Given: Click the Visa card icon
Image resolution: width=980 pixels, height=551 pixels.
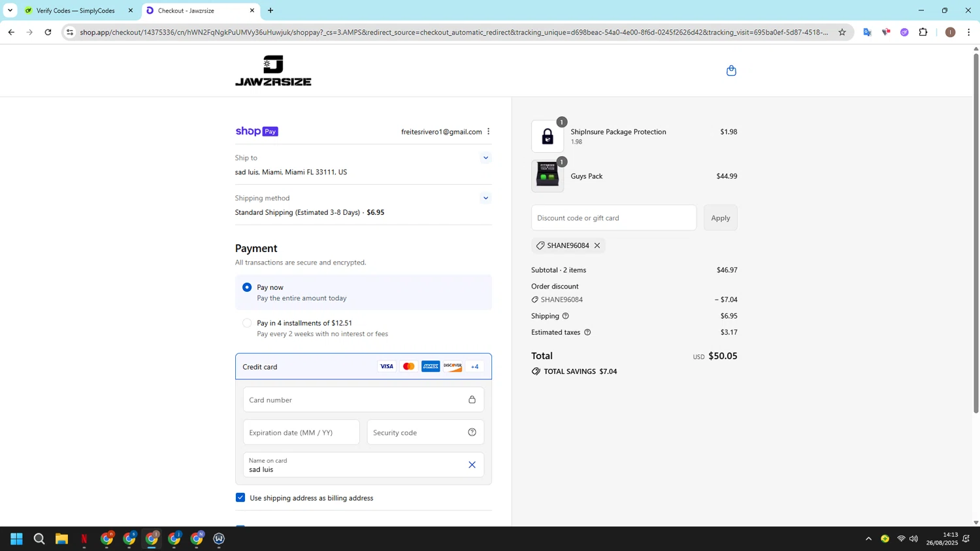Looking at the screenshot, I should 387,366.
